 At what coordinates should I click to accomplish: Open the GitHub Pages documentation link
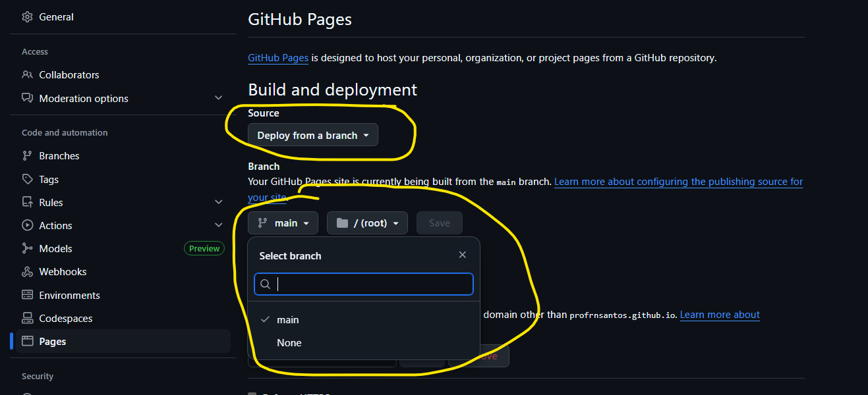tap(278, 58)
